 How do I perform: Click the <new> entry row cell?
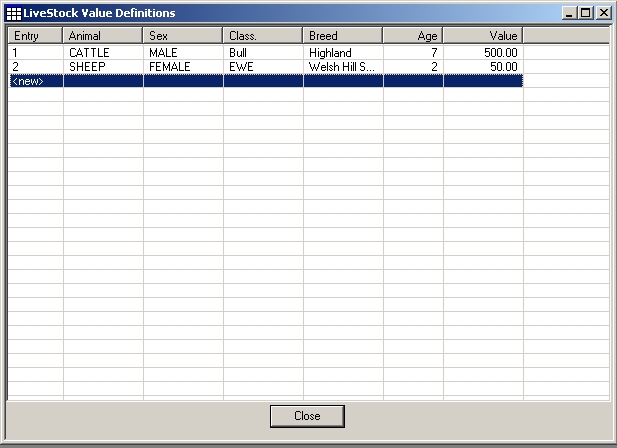pos(35,81)
